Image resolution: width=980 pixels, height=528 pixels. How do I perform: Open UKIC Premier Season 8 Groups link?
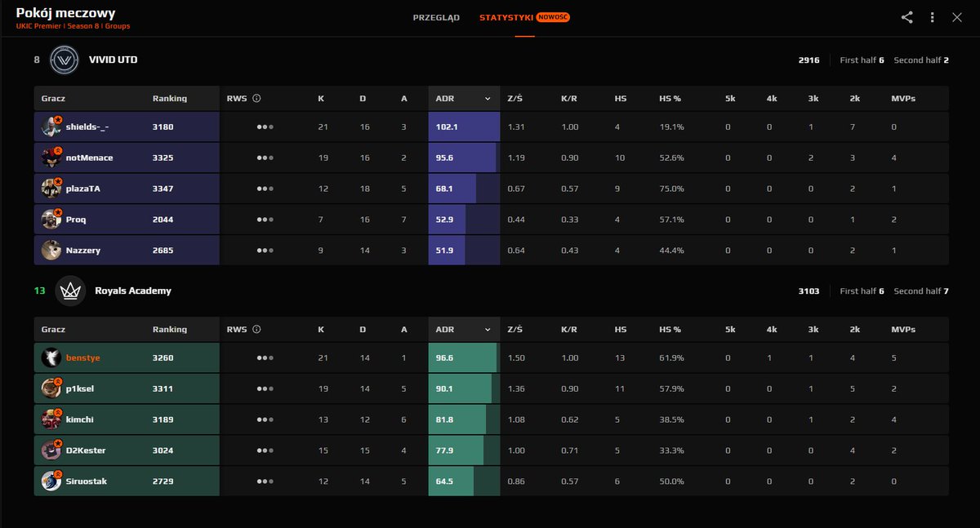point(73,26)
